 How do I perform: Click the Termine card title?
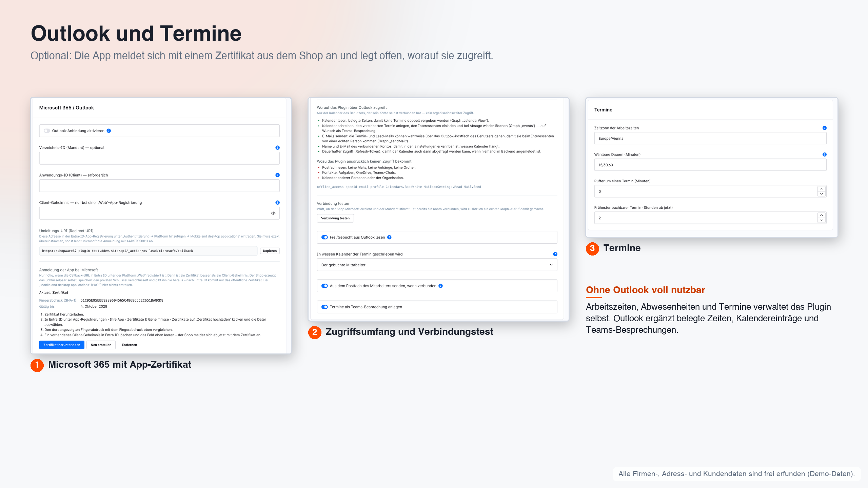click(x=603, y=110)
